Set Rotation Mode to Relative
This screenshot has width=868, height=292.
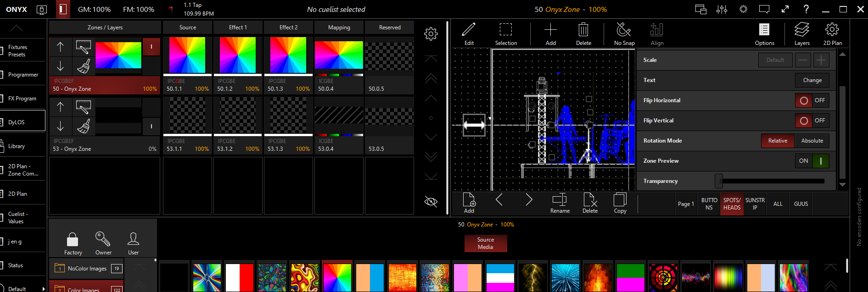pos(778,141)
